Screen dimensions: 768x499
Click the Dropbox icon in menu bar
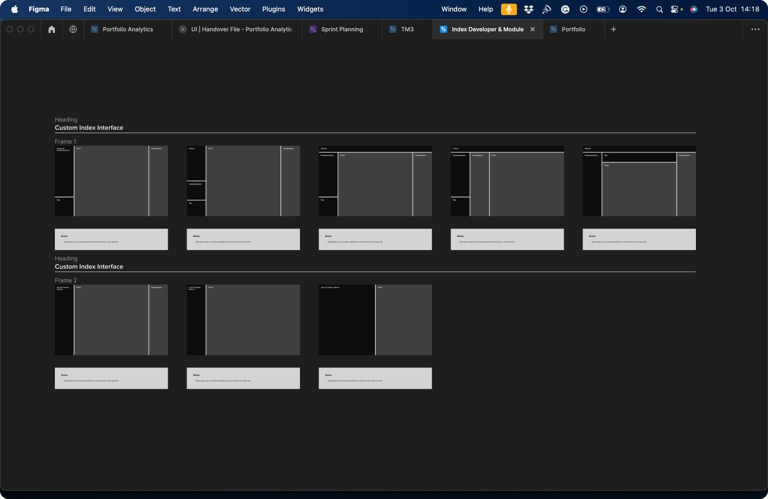click(528, 9)
